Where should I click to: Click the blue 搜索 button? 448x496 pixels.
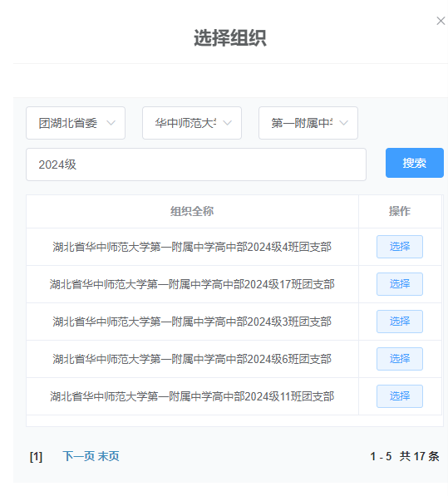[x=415, y=163]
